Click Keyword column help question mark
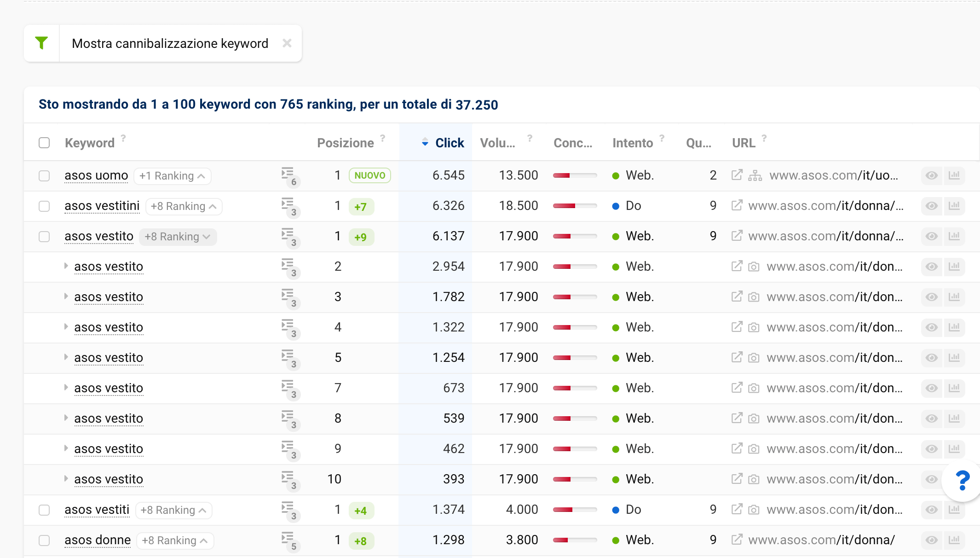 123,138
